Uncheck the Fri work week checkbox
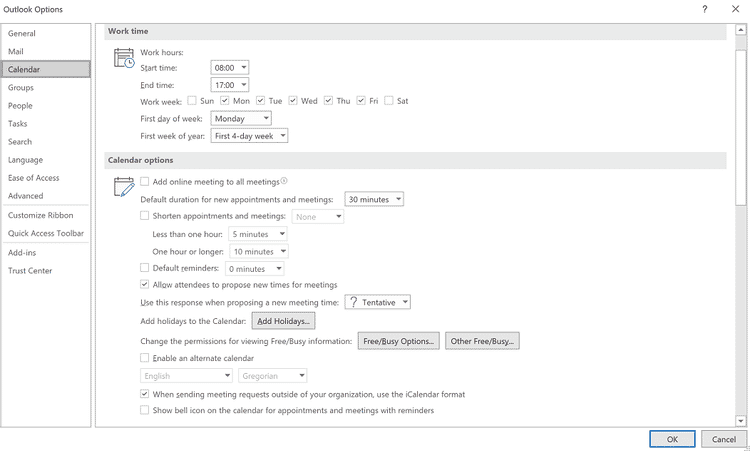This screenshot has height=451, width=750. point(361,100)
